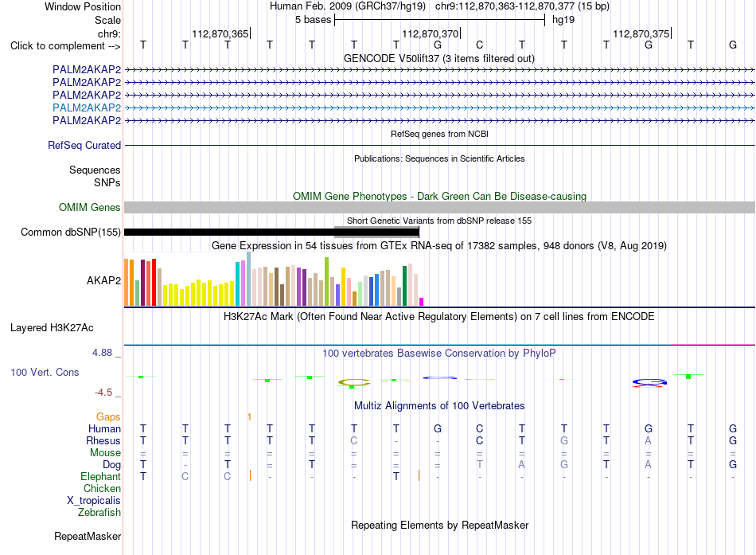Viewport: 756px width, 555px height.
Task: Open Short Genetic Variants from dbSNP title
Action: pos(438,221)
